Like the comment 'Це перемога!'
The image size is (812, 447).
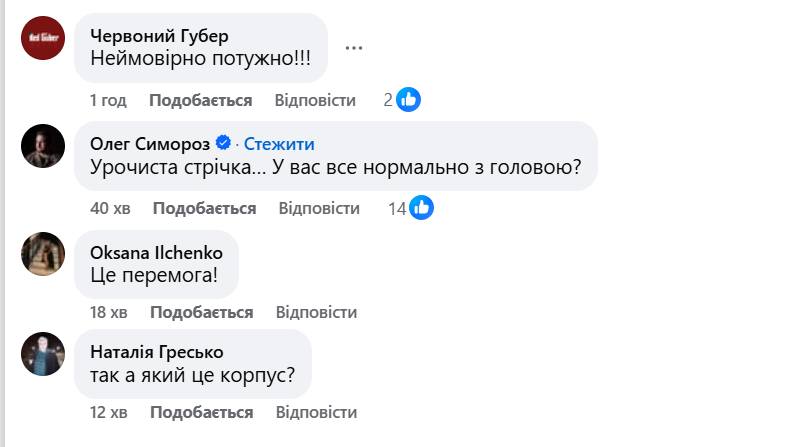[x=201, y=312]
